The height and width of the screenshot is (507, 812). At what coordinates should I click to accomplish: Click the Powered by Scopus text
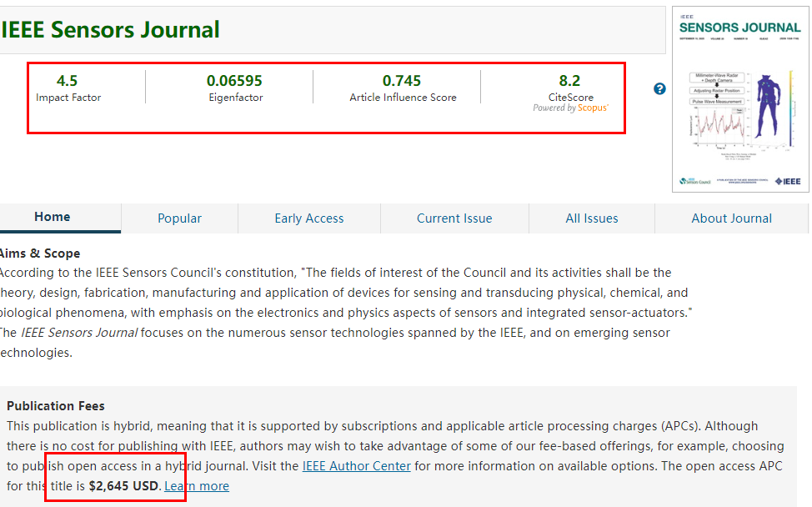(570, 108)
